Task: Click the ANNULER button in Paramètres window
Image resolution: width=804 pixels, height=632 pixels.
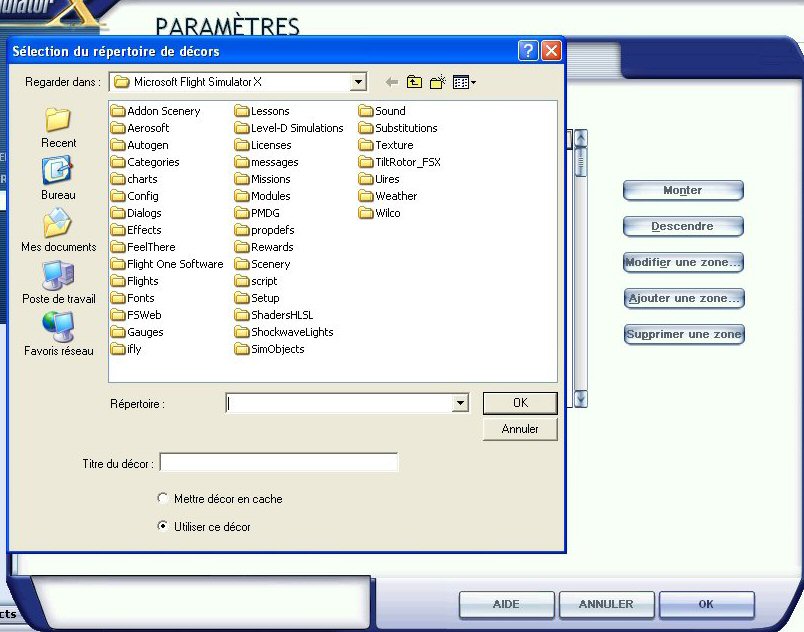Action: click(x=607, y=604)
